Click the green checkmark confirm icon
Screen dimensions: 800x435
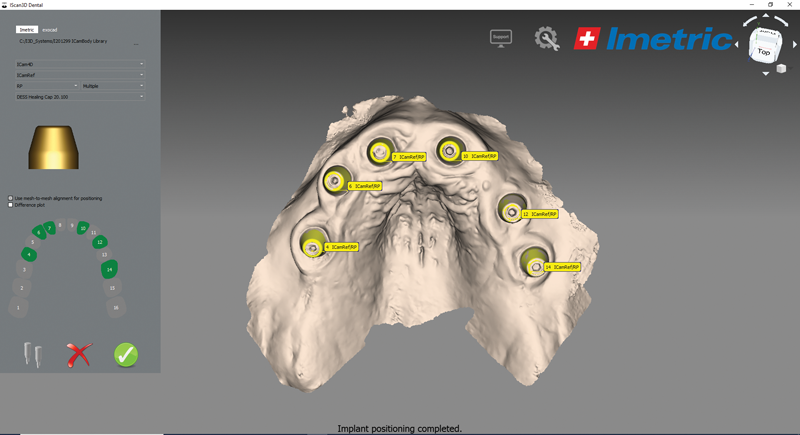[126, 353]
